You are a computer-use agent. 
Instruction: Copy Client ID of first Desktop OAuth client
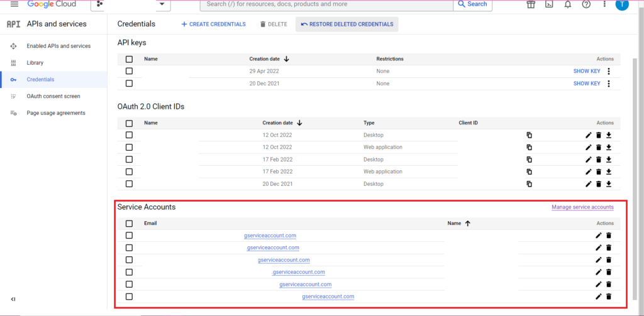[x=530, y=135]
